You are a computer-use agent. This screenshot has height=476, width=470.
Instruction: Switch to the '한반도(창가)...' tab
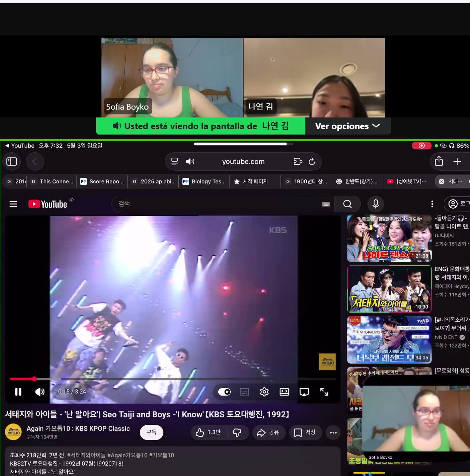point(357,181)
